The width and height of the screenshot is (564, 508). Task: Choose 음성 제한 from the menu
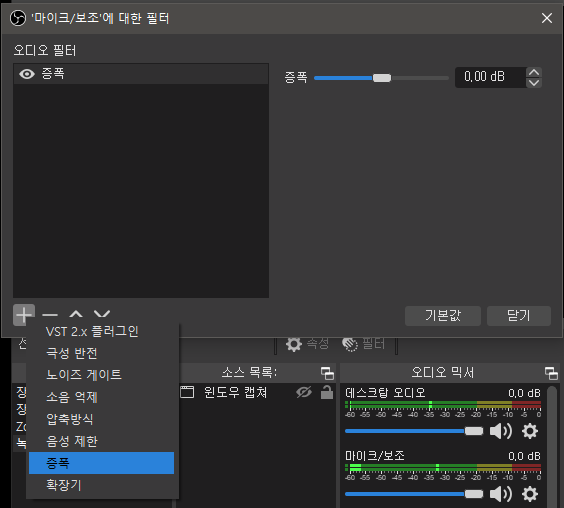[101, 441]
